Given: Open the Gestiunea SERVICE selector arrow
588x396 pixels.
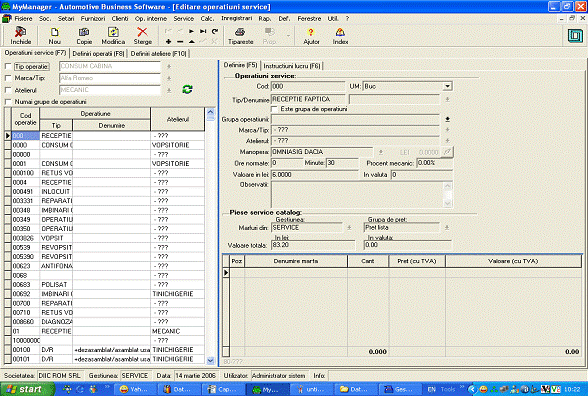Looking at the screenshot, I should tap(349, 228).
